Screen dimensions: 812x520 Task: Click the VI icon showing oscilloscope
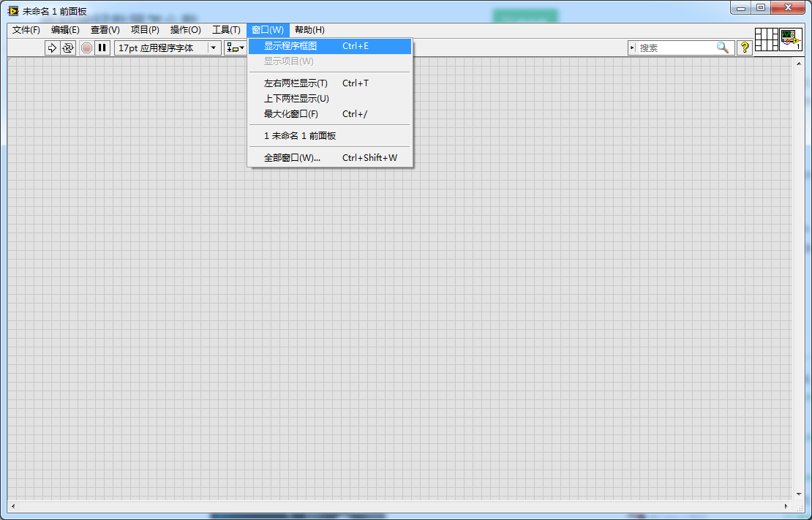pos(791,39)
